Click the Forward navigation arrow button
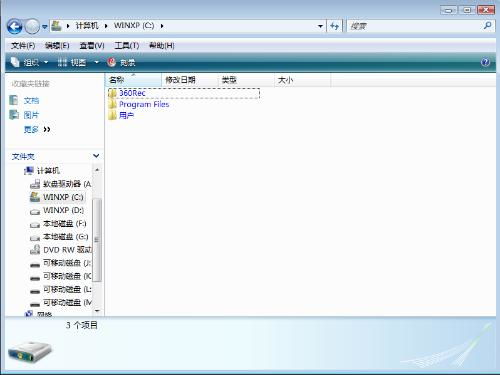 coord(32,27)
